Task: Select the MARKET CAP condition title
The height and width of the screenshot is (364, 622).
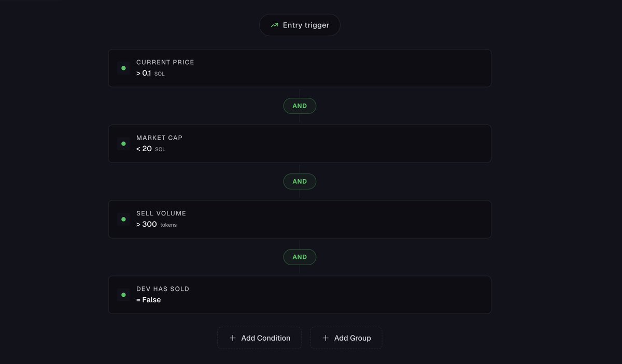Action: click(x=160, y=138)
